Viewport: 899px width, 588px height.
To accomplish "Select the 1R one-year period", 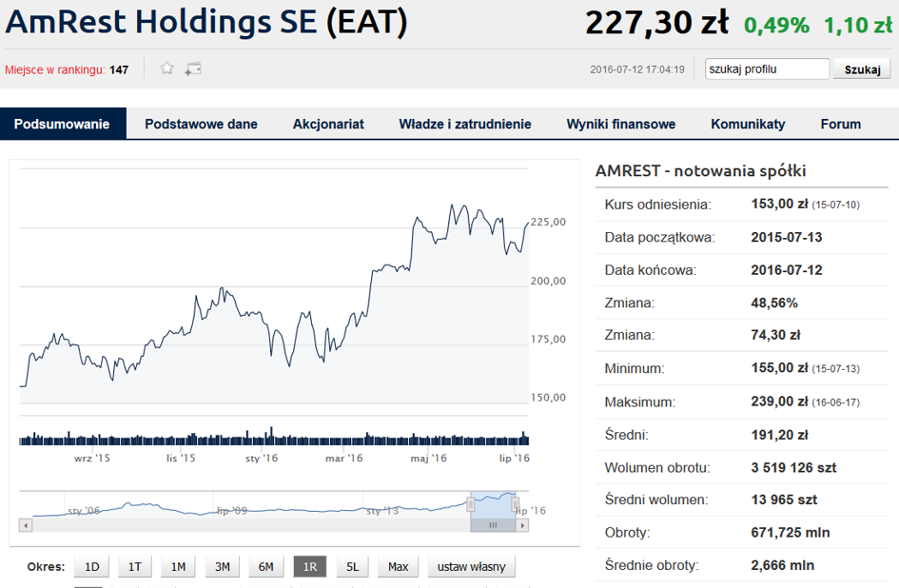I will point(310,566).
